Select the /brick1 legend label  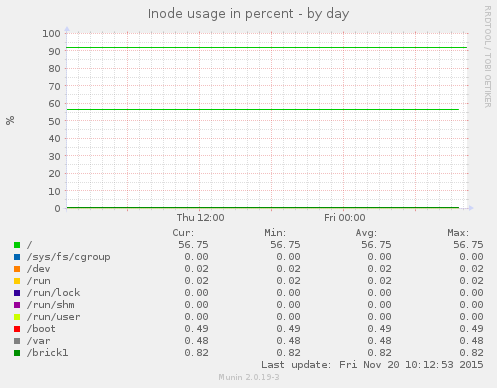point(47,353)
